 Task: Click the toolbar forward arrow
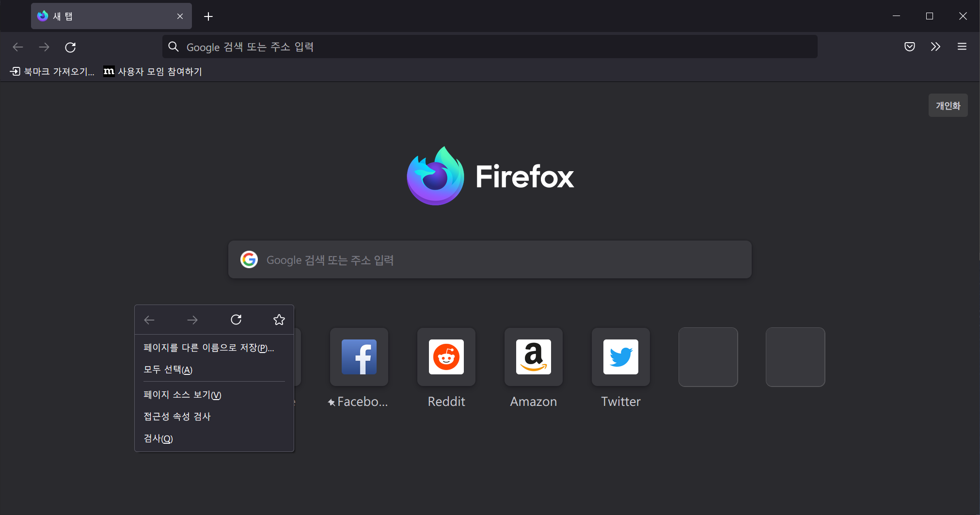tap(44, 47)
